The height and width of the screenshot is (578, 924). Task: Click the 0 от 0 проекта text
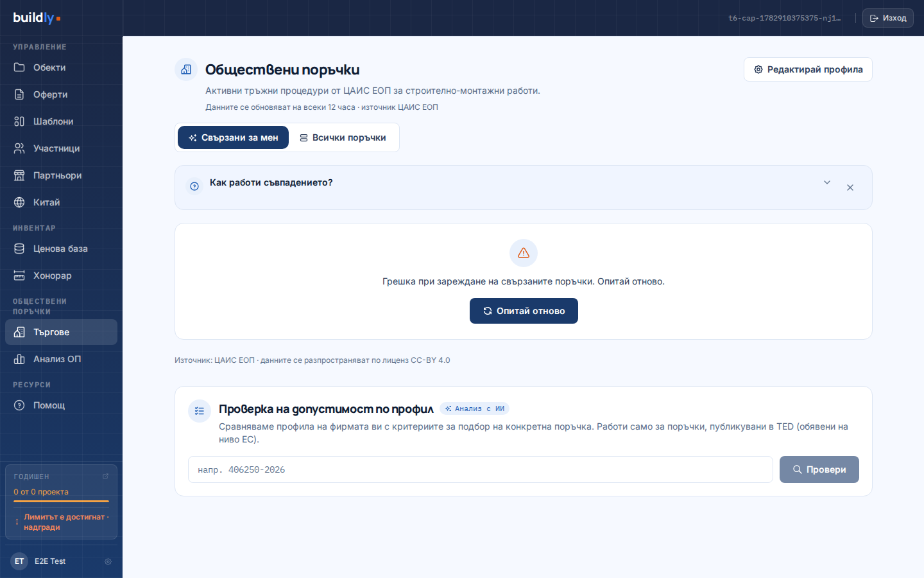coord(41,492)
